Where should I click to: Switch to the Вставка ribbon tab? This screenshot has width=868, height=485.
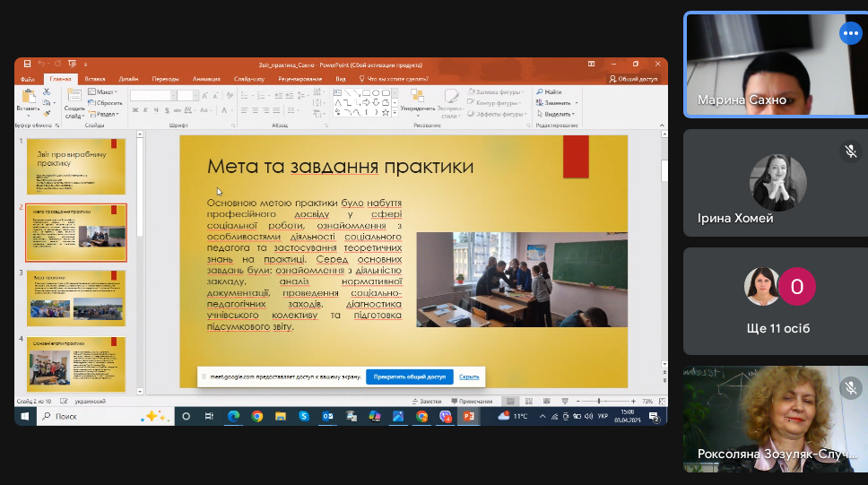pos(95,79)
